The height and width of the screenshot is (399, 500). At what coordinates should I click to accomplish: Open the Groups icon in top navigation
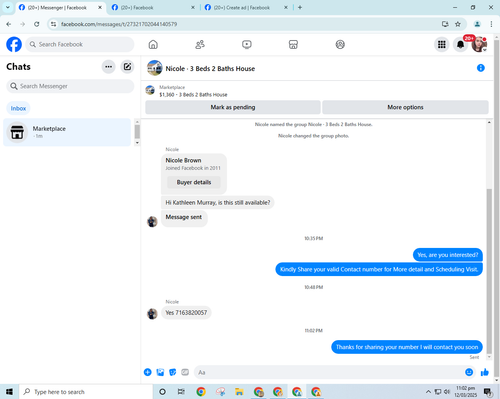click(x=340, y=44)
